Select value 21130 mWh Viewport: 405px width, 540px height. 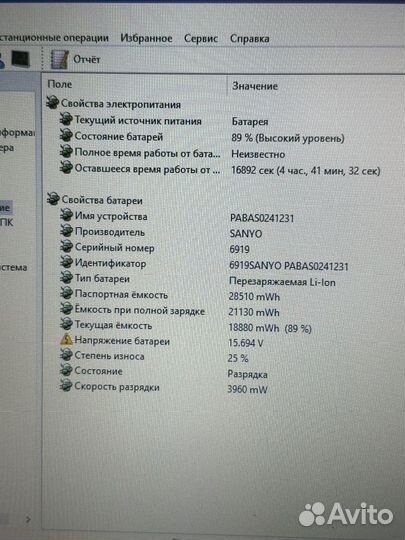[254, 312]
